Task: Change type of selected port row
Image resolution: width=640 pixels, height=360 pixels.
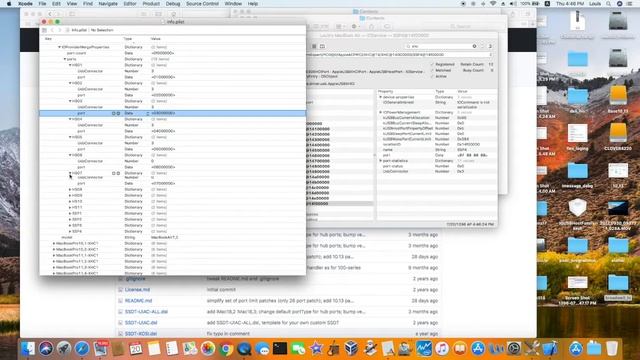Action: (148, 113)
